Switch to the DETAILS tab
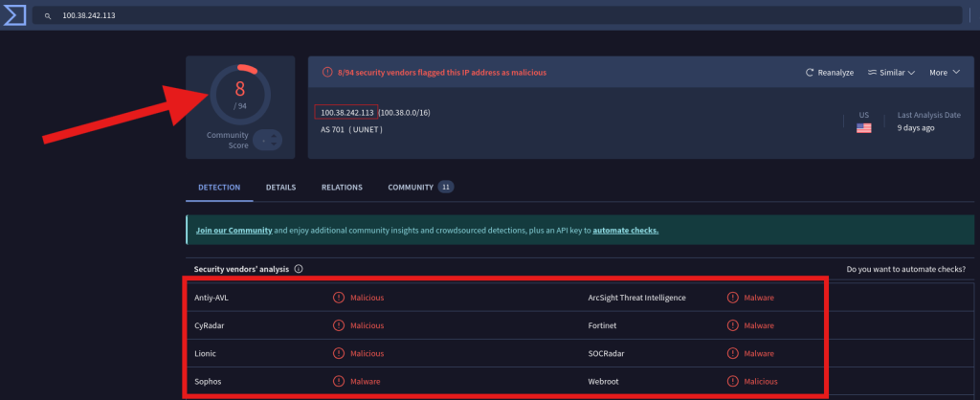This screenshot has width=980, height=400. pos(280,187)
